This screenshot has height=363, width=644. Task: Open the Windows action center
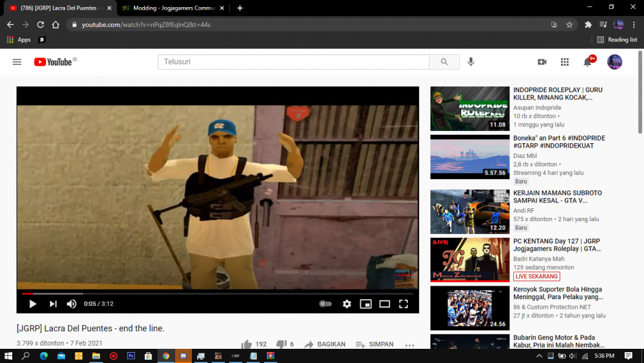628,356
